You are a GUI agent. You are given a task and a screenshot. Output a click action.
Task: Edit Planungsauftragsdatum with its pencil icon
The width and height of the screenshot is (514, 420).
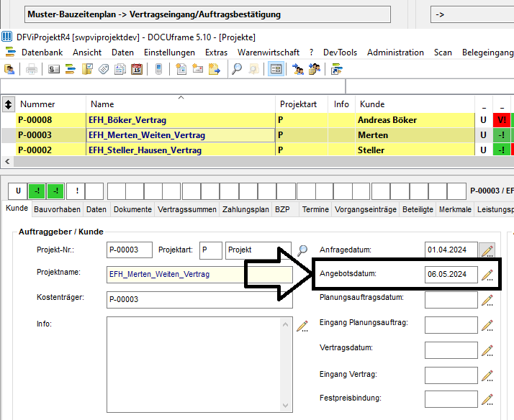click(487, 300)
